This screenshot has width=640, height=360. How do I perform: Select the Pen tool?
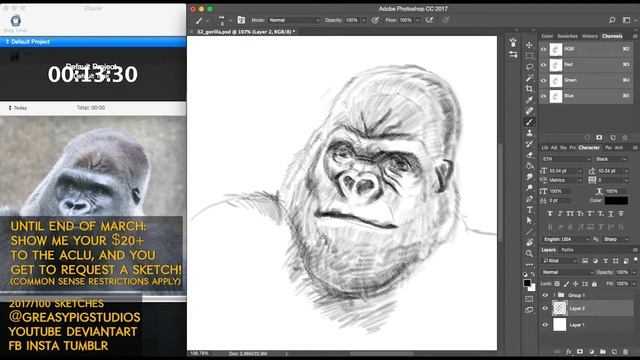pyautogui.click(x=529, y=199)
